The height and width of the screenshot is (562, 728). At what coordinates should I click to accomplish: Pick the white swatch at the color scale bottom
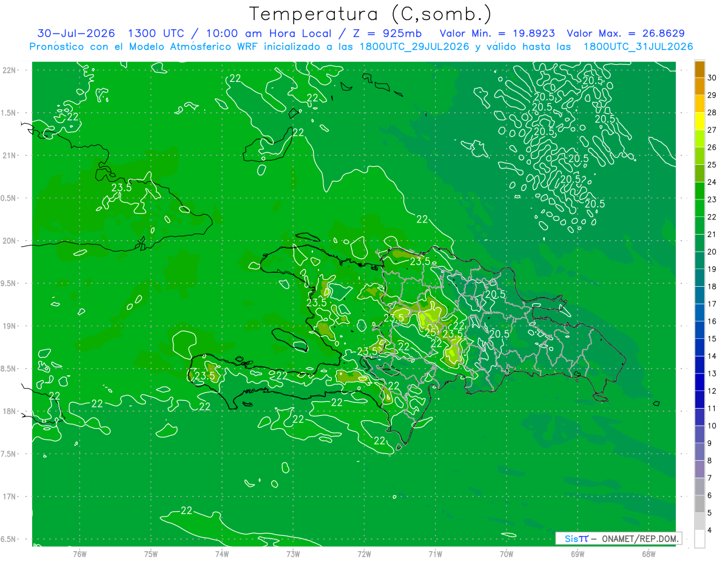pos(699,539)
